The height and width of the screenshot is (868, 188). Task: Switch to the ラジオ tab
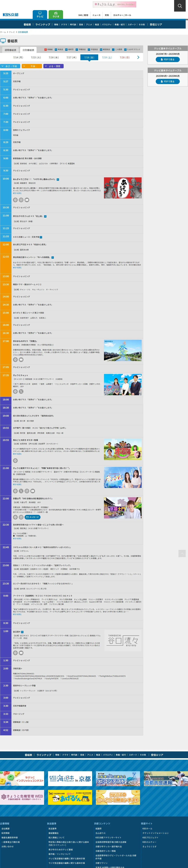tap(56, 14)
